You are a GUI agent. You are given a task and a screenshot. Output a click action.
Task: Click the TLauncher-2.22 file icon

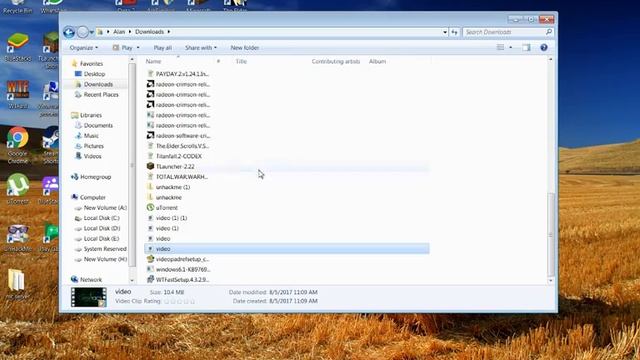(x=150, y=166)
